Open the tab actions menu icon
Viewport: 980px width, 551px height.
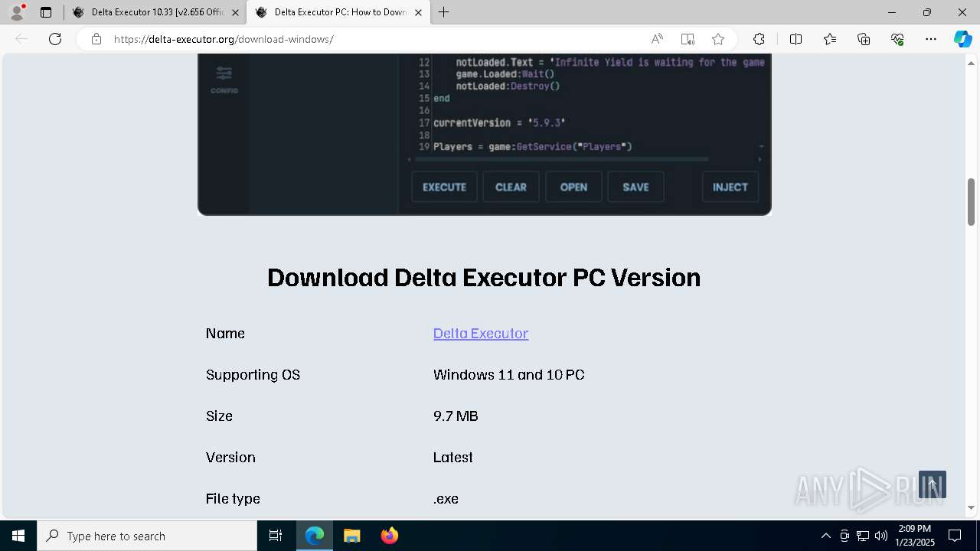46,12
